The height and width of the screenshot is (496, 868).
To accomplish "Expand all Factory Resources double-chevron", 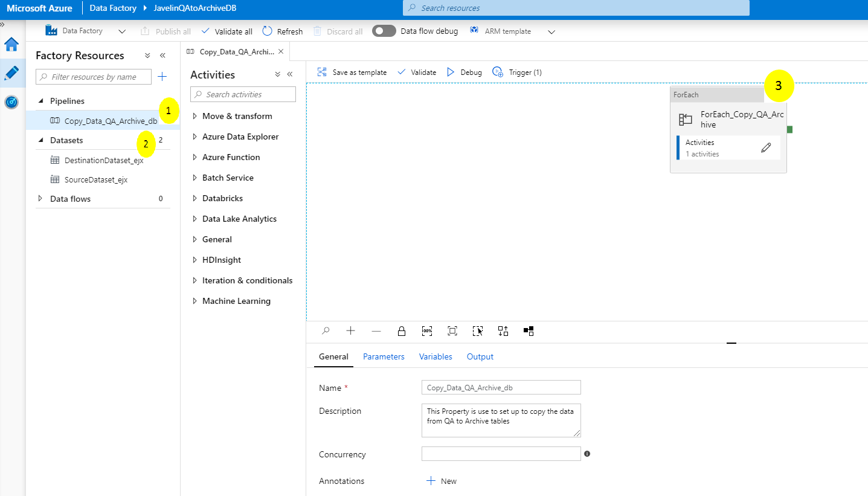I will [x=147, y=56].
